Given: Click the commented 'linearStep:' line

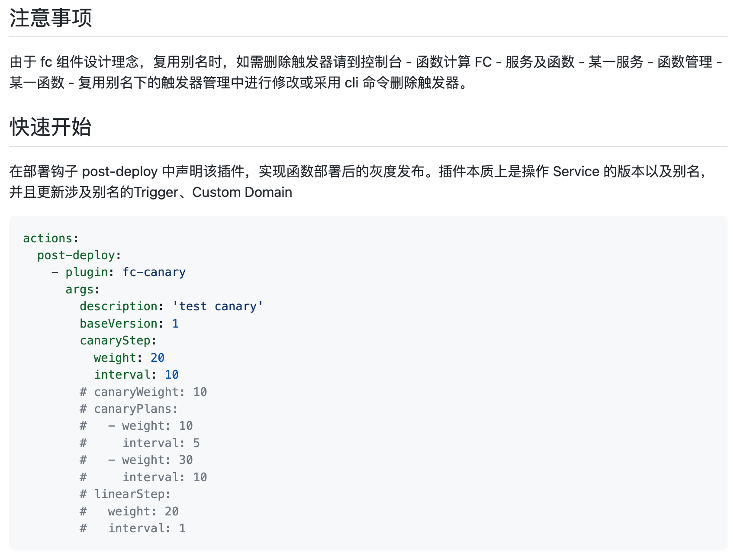Looking at the screenshot, I should tap(126, 494).
